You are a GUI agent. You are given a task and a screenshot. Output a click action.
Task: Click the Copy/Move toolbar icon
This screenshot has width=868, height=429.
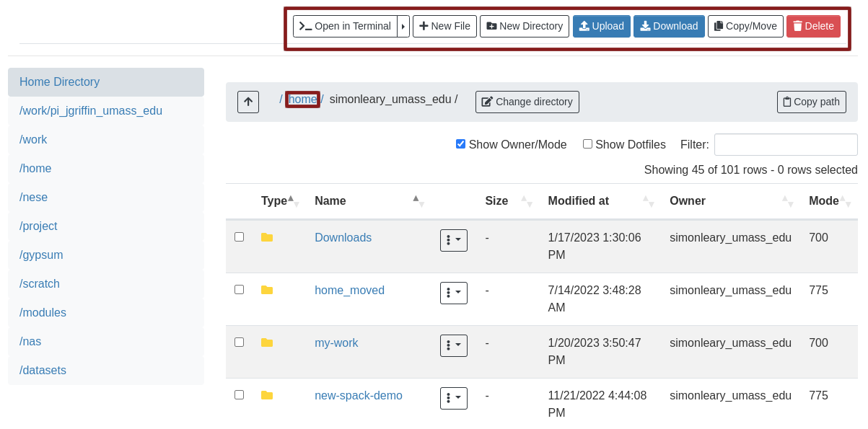tap(719, 26)
